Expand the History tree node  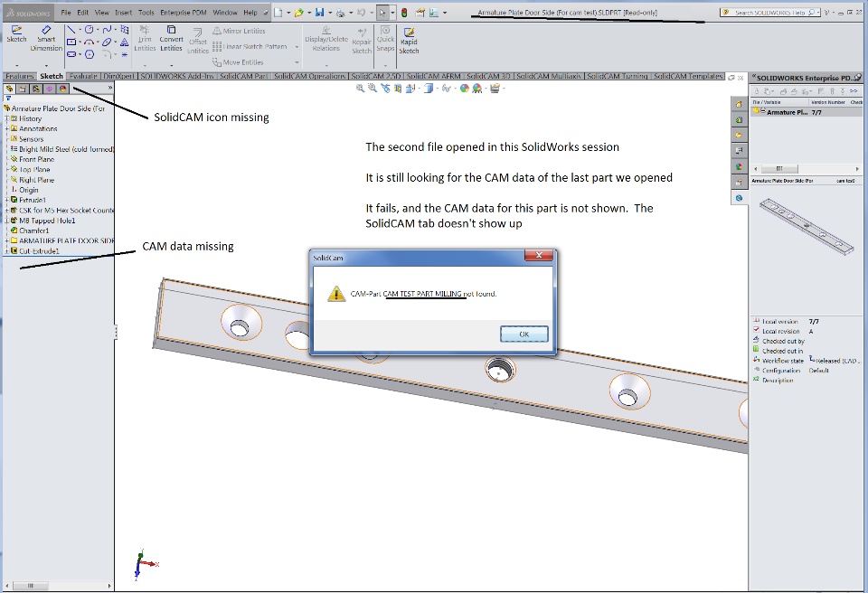point(6,118)
